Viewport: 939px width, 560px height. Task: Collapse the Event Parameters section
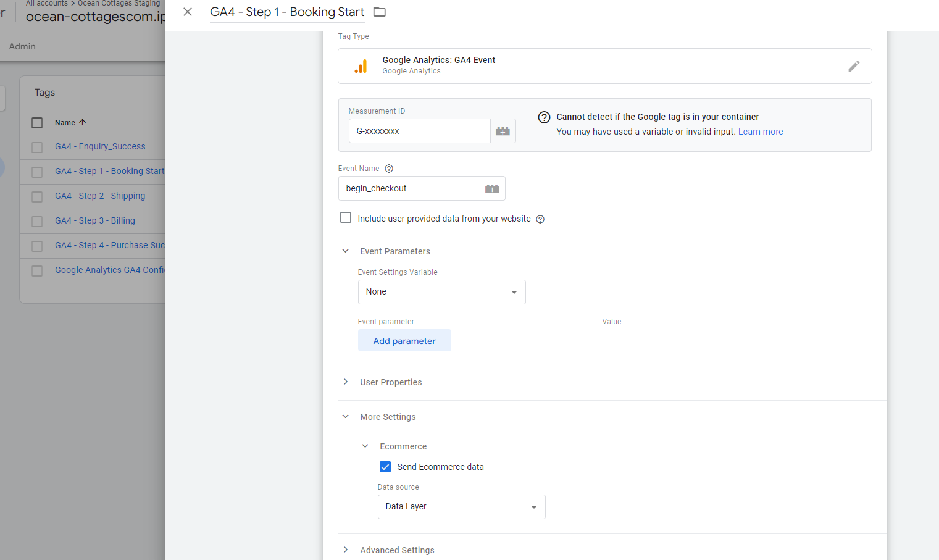tap(346, 251)
